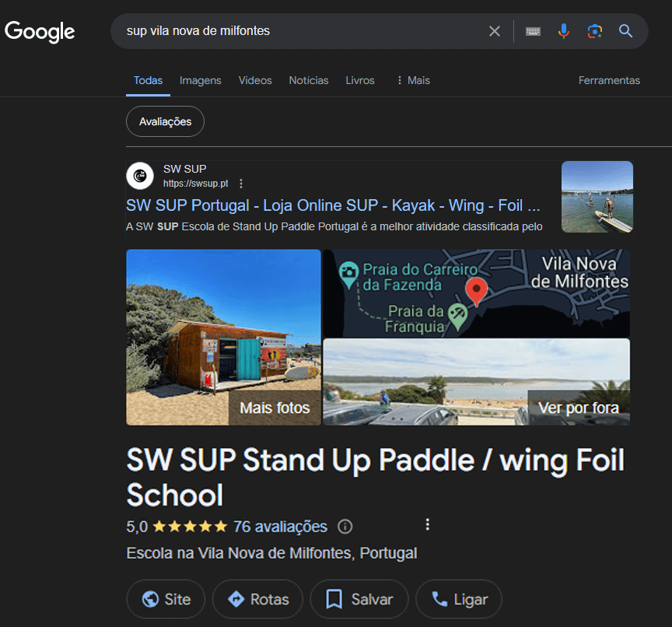
Task: Search by image with Google Lens
Action: [595, 31]
